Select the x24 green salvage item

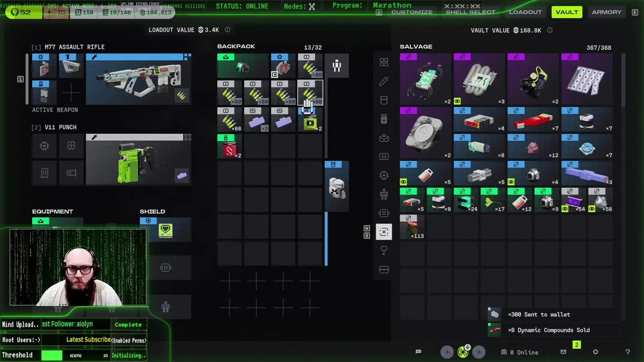pyautogui.click(x=466, y=200)
